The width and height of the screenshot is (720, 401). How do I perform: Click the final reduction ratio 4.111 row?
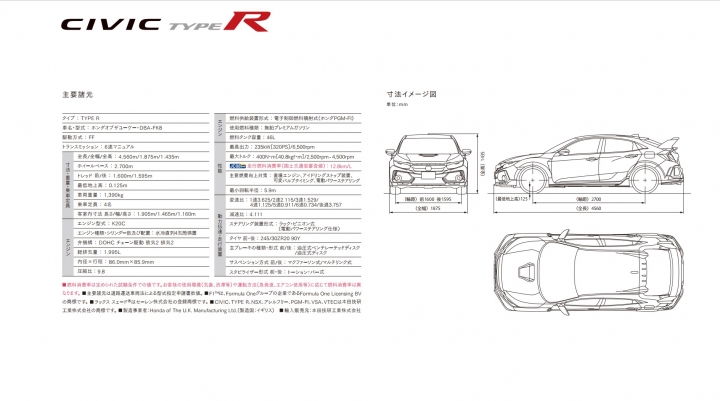[x=294, y=214]
